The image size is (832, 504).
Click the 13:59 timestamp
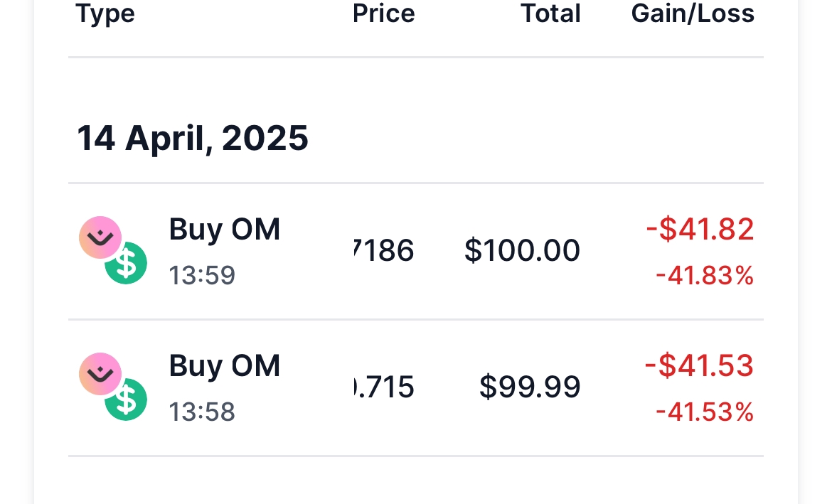point(202,275)
